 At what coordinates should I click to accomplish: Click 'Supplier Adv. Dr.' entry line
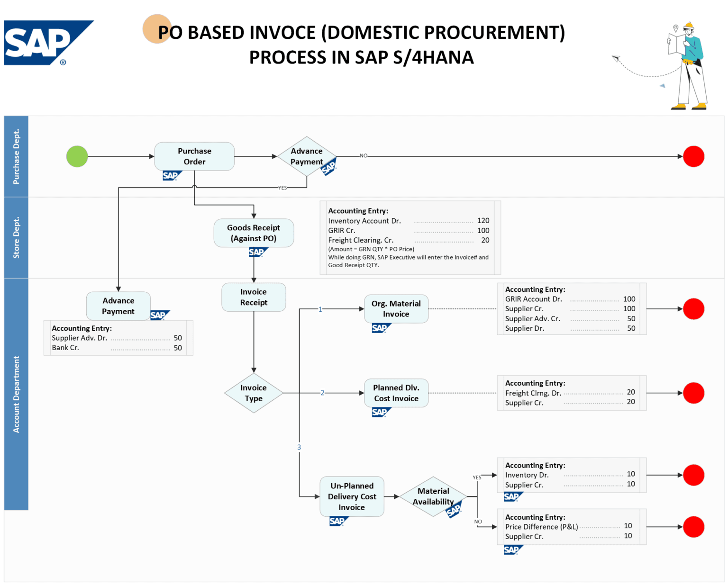[x=117, y=338]
